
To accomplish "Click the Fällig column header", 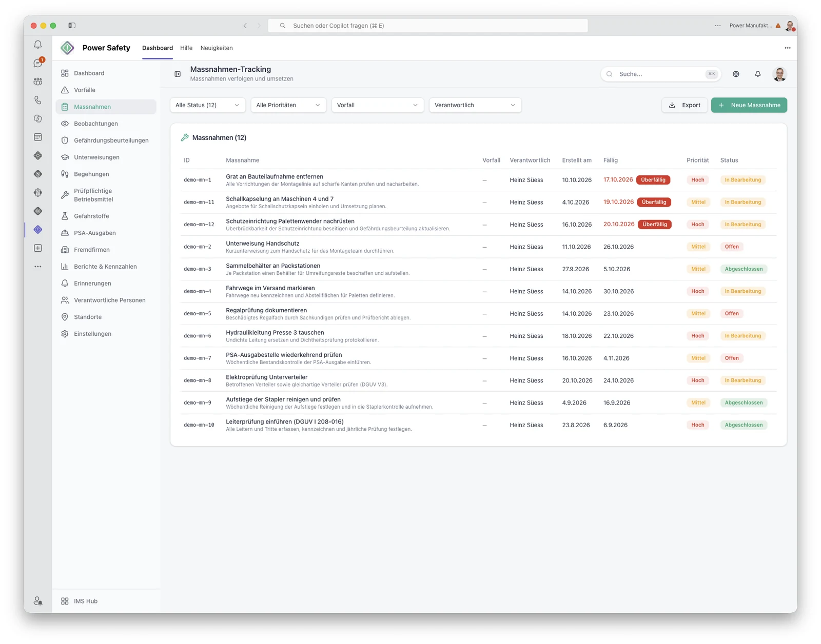I will (611, 160).
